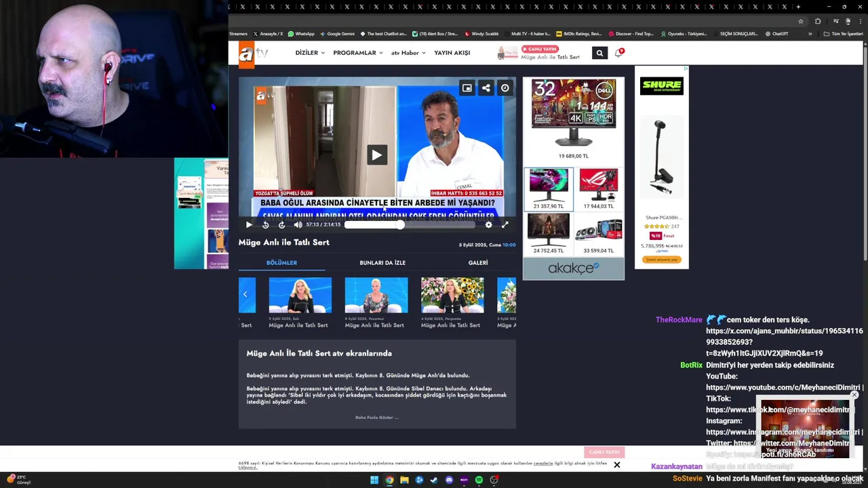
Task: Click the akakçe logo in the ad
Action: (574, 268)
